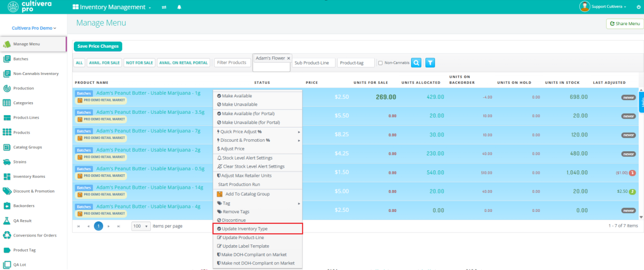644x270 pixels.
Task: Open the items per page dropdown
Action: [141, 226]
